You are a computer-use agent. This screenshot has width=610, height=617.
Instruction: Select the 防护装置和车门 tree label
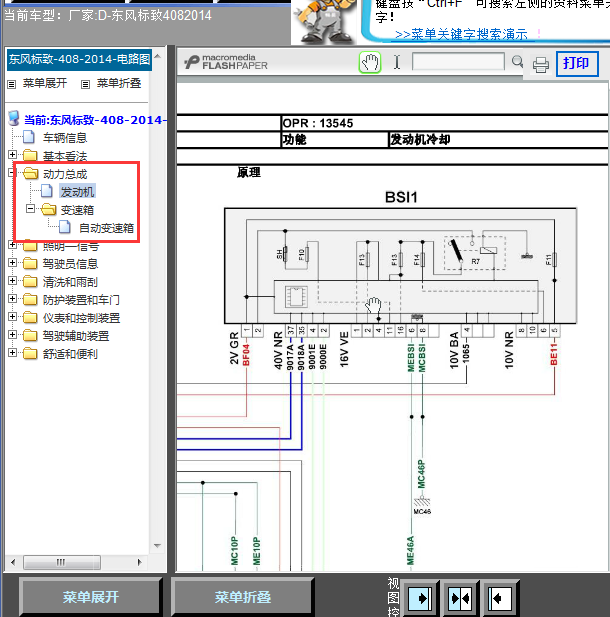pos(81,300)
